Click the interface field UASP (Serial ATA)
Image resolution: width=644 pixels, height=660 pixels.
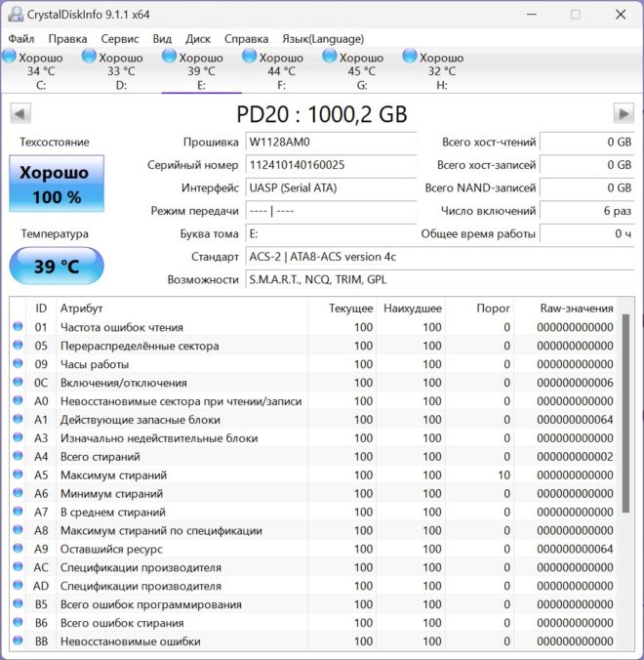click(x=331, y=187)
